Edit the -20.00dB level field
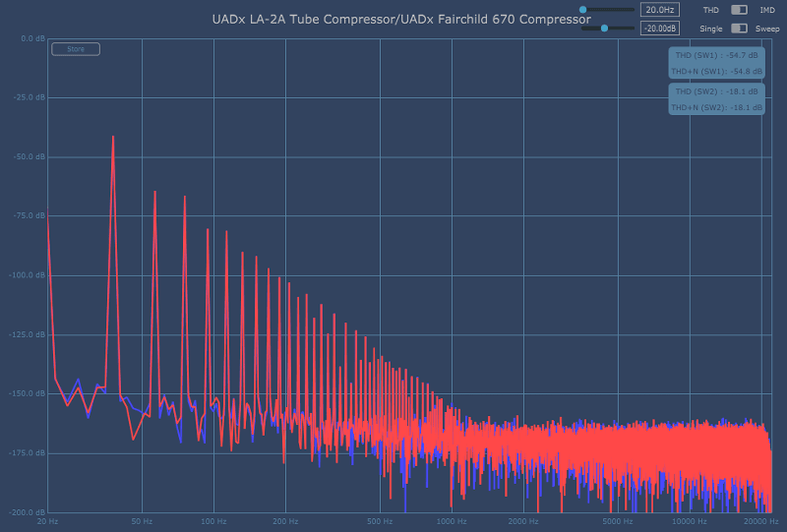 [x=659, y=29]
